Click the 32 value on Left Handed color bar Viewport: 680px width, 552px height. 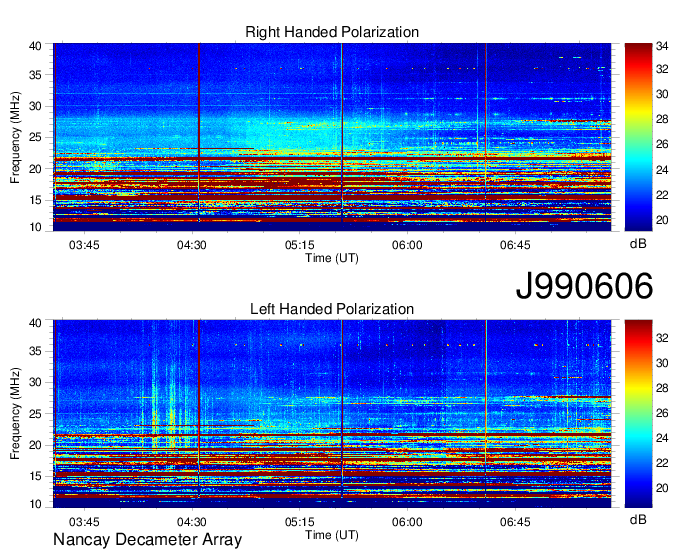pyautogui.click(x=663, y=338)
